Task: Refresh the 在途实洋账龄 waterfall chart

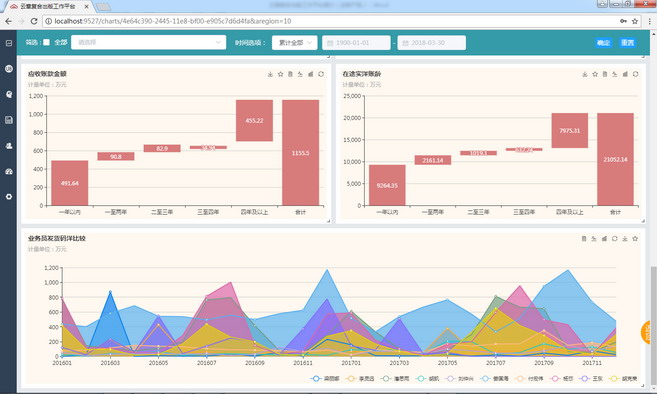Action: click(636, 74)
